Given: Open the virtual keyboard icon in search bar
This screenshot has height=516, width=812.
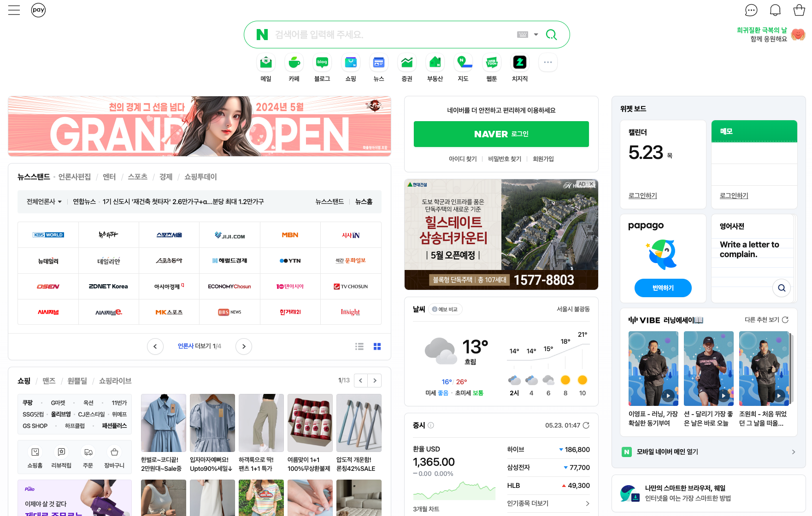Looking at the screenshot, I should 522,35.
